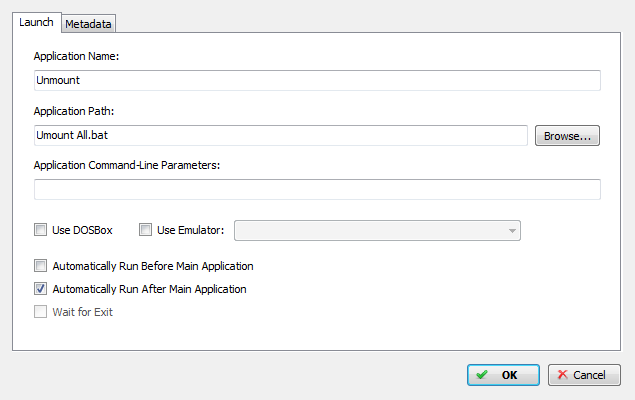Click the emulator dropdown arrow
The width and height of the screenshot is (635, 400).
click(x=512, y=231)
